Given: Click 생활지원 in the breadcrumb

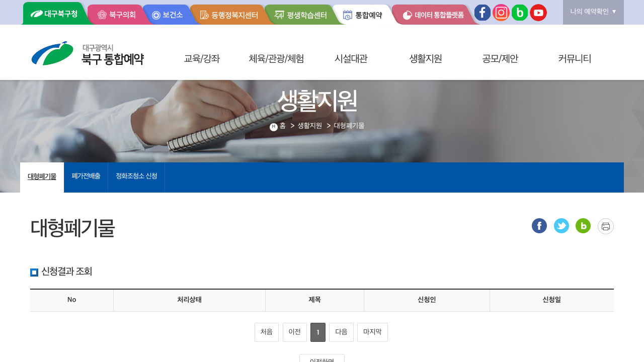Looking at the screenshot, I should (309, 126).
